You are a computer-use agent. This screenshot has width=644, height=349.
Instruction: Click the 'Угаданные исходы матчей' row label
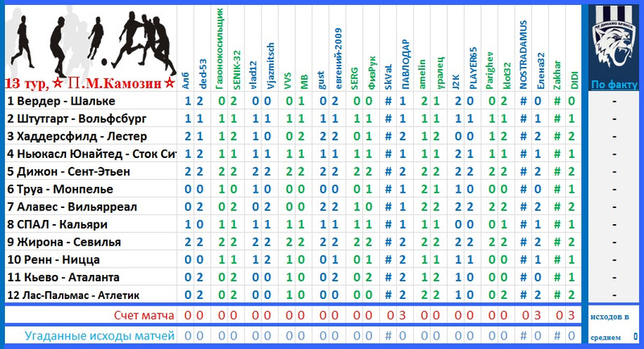pos(99,336)
